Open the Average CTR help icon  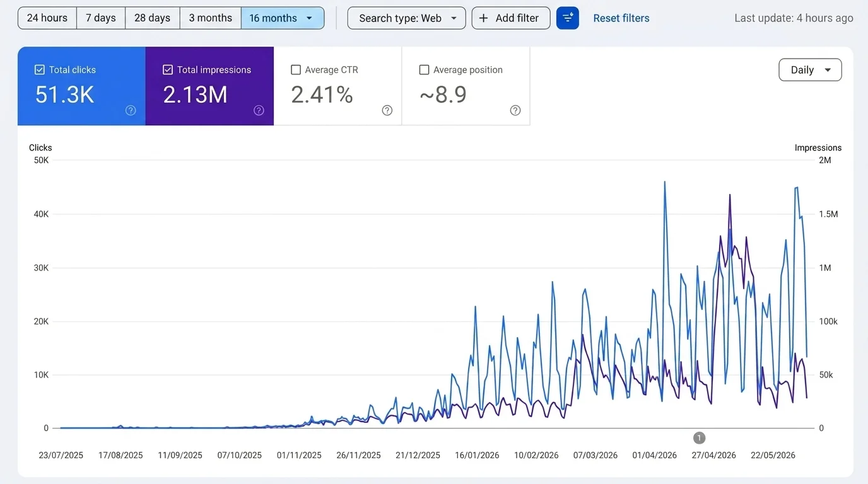coord(387,110)
